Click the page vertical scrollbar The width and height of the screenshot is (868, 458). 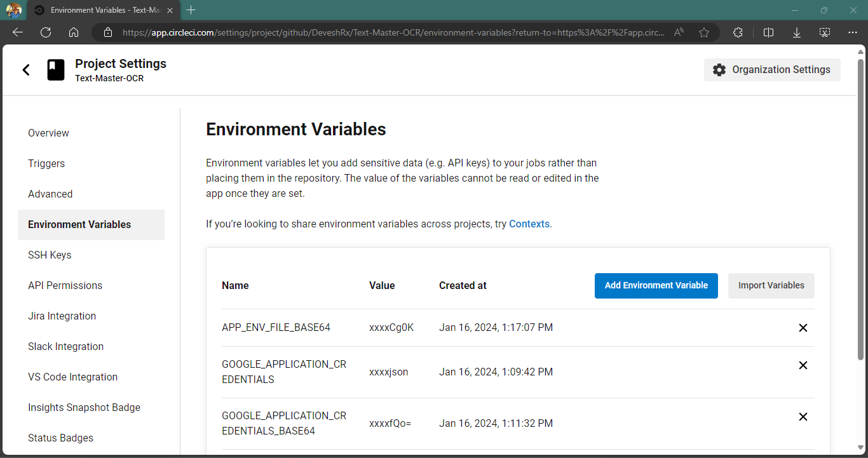click(x=861, y=210)
